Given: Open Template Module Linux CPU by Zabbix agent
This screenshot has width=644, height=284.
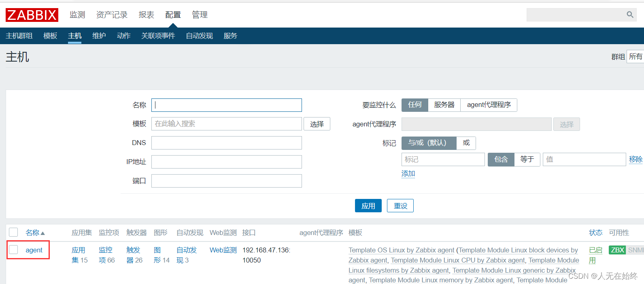Looking at the screenshot, I should [458, 260].
